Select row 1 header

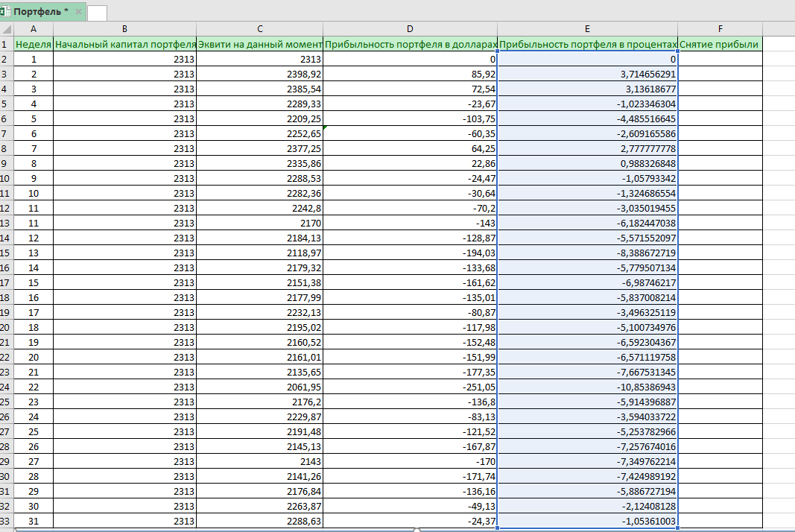pos(6,44)
